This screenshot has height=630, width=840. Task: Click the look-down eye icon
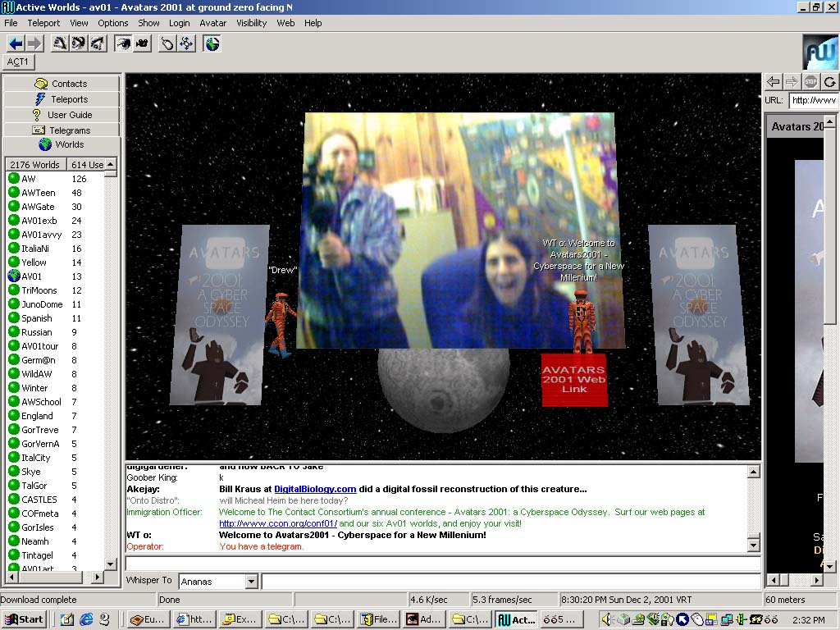pyautogui.click(x=97, y=43)
